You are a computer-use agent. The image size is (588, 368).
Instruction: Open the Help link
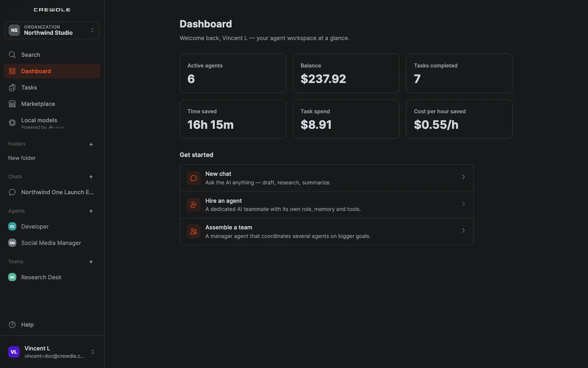click(52, 325)
